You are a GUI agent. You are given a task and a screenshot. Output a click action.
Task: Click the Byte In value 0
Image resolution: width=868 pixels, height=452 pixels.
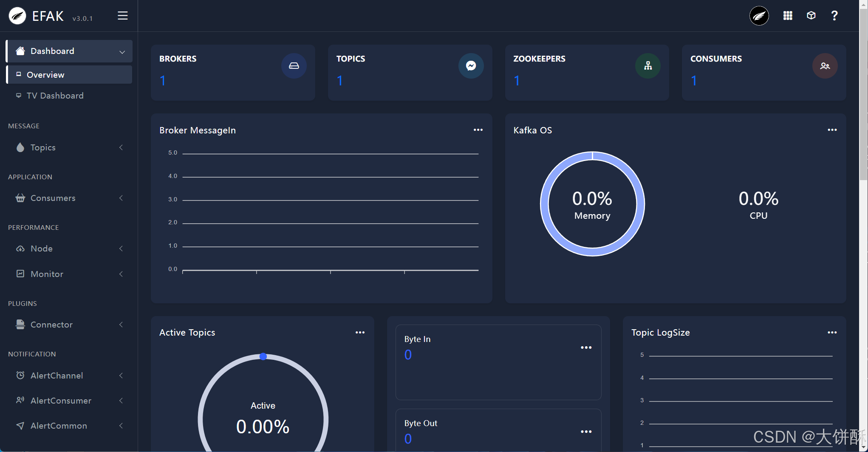point(408,355)
